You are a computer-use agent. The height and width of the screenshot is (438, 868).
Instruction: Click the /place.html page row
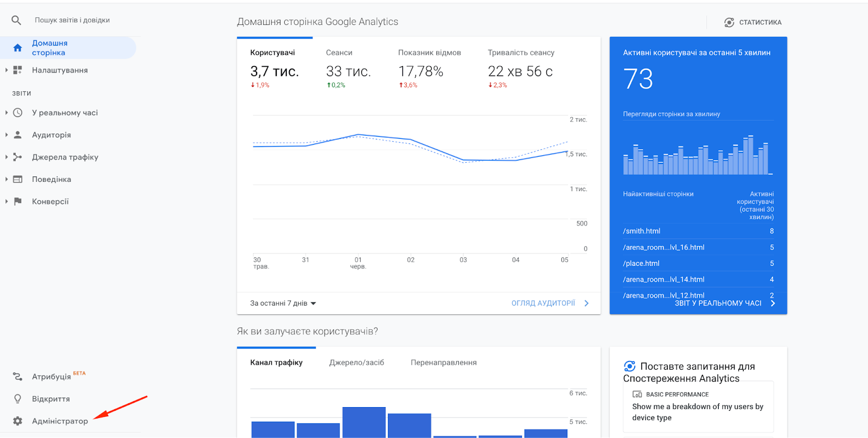[698, 263]
